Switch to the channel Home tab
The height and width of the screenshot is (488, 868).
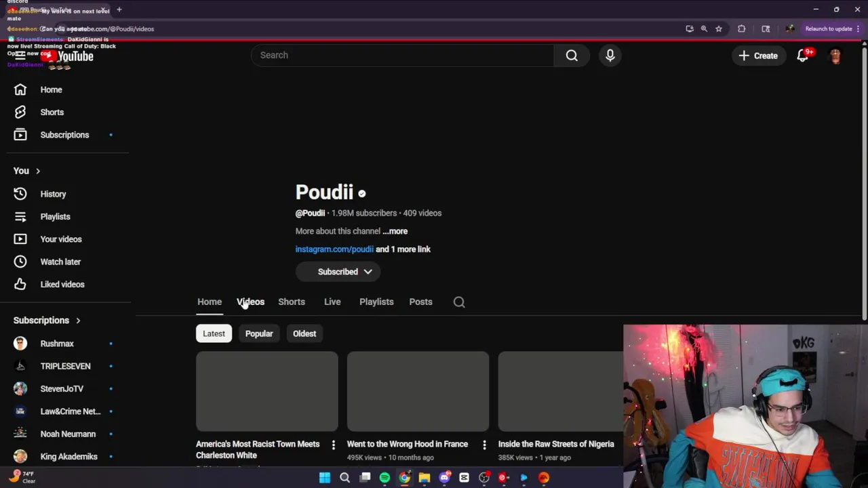(210, 302)
